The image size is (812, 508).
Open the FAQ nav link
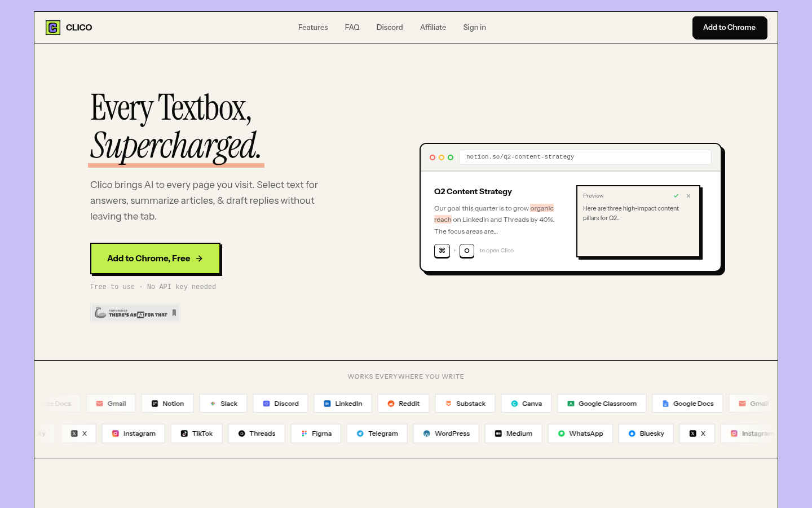pos(352,28)
